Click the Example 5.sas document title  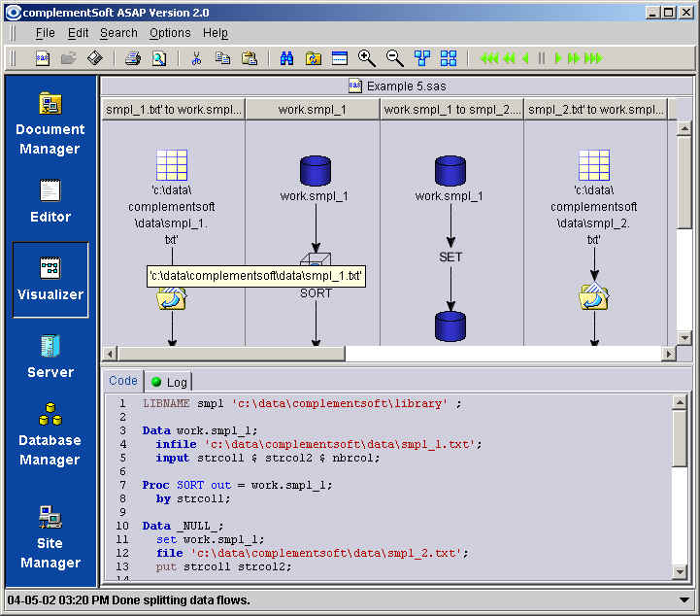[398, 86]
